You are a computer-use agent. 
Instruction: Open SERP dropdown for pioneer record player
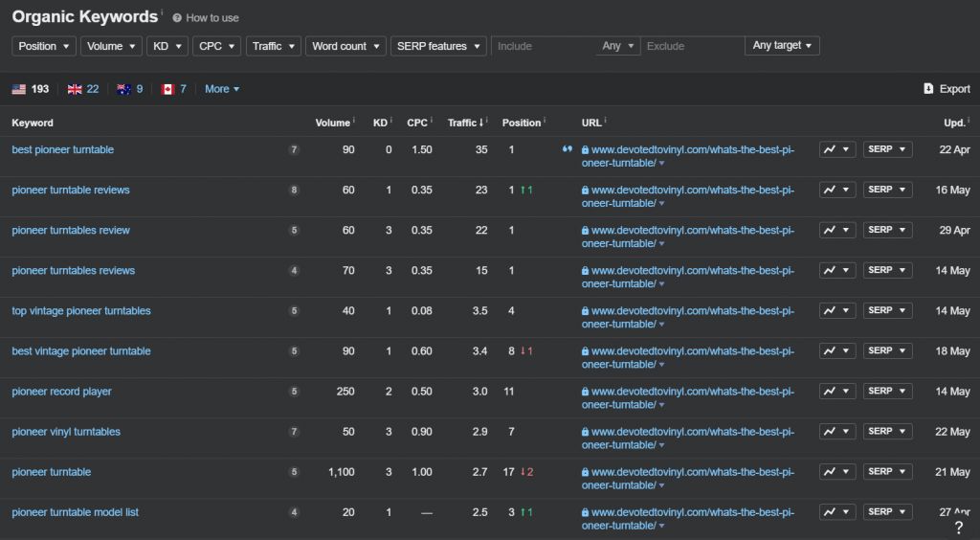(887, 391)
